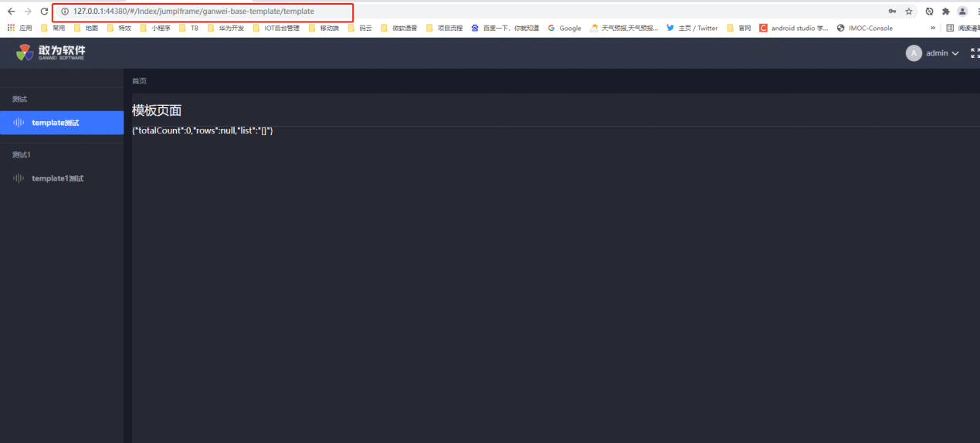
Task: Open the IMOC-Console bookmark
Action: (865, 28)
